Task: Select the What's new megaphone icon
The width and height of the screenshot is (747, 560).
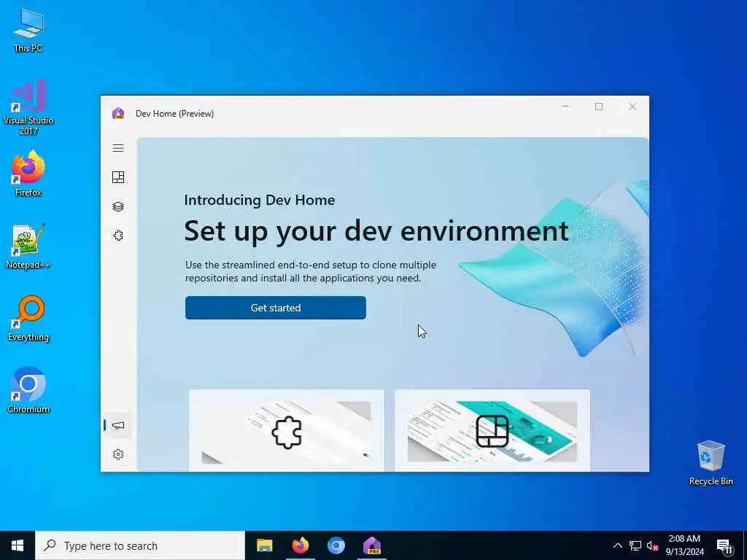Action: click(118, 425)
